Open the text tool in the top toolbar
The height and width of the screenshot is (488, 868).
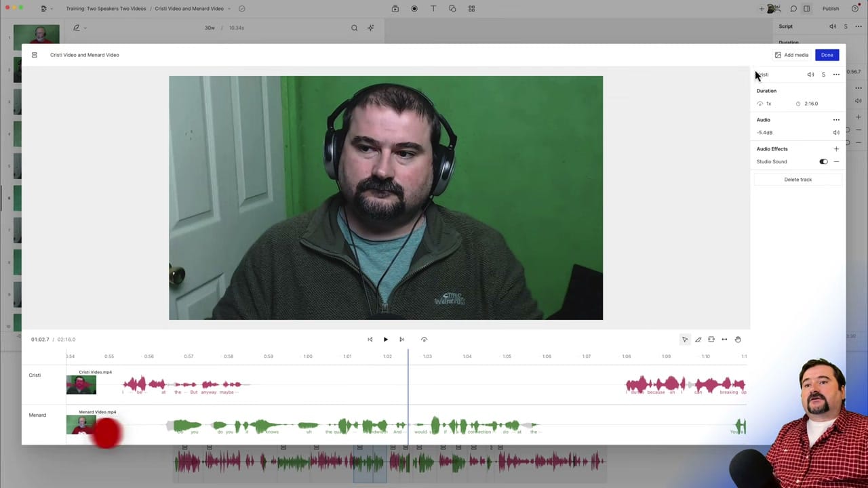[x=433, y=8]
